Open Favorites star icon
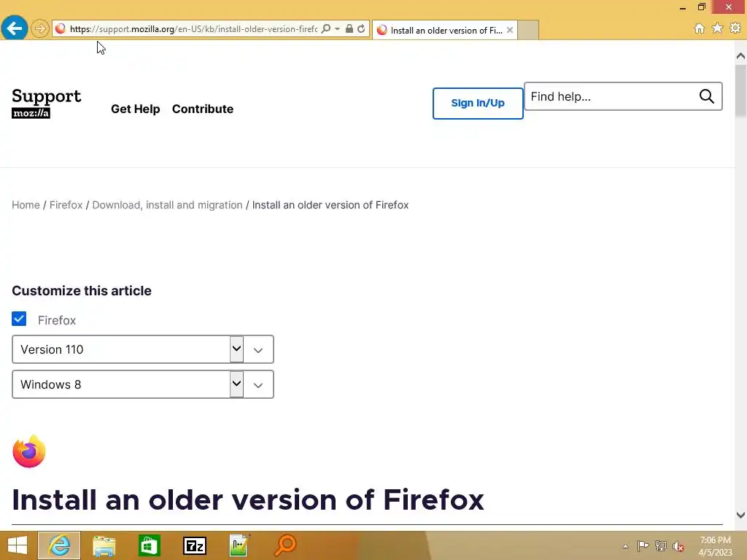The height and width of the screenshot is (560, 747). (x=717, y=28)
